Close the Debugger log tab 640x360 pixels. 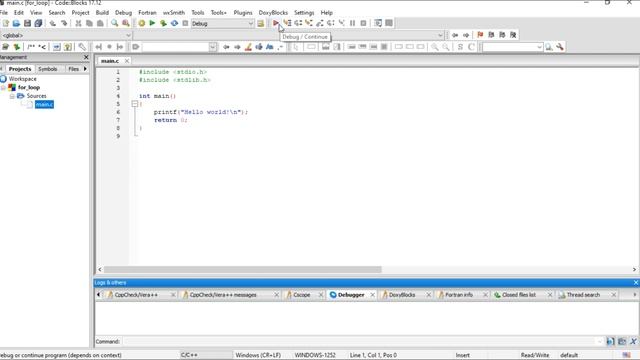click(x=373, y=295)
